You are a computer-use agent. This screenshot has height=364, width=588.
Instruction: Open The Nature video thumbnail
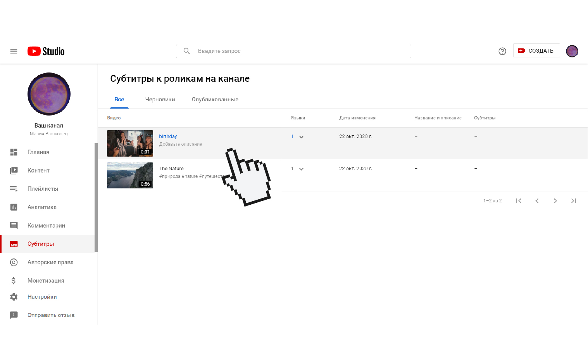130,176
